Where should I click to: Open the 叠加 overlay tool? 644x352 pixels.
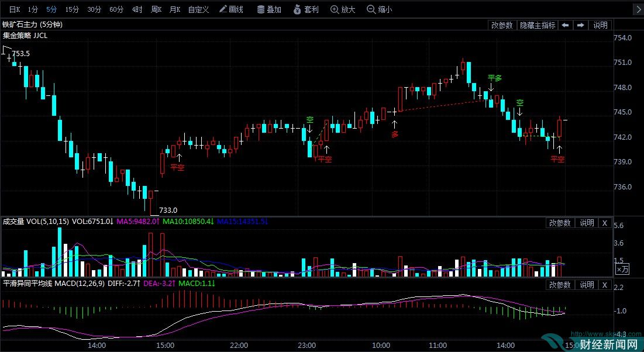270,9
